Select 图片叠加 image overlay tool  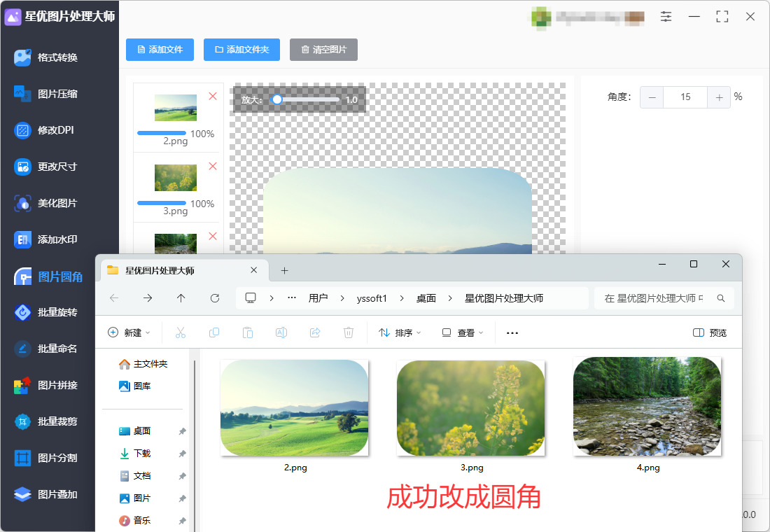pyautogui.click(x=46, y=494)
